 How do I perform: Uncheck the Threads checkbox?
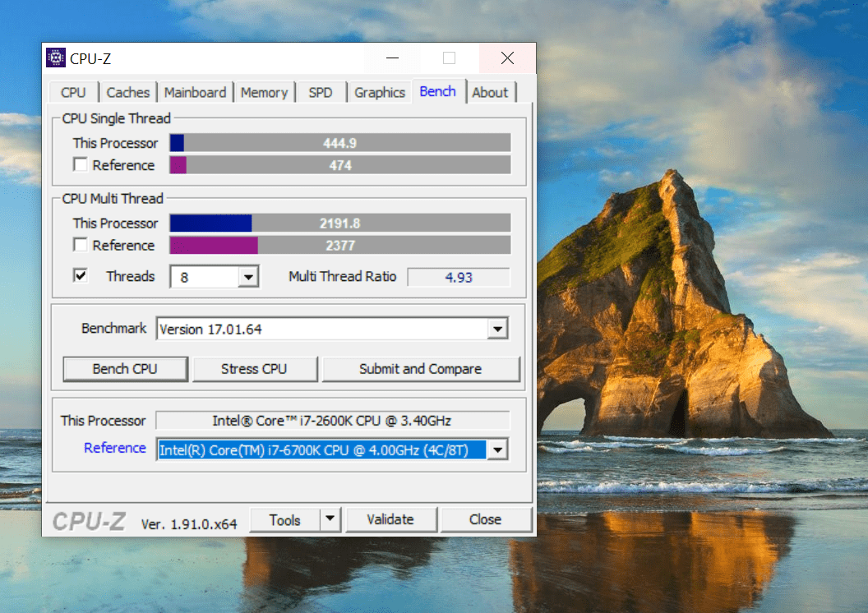81,275
